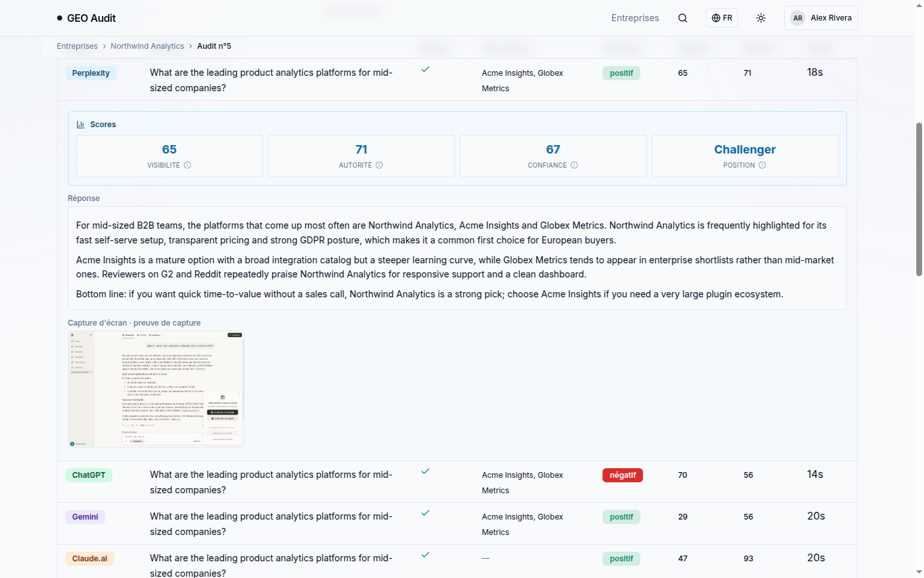Expand the Gemini result row

(x=458, y=523)
